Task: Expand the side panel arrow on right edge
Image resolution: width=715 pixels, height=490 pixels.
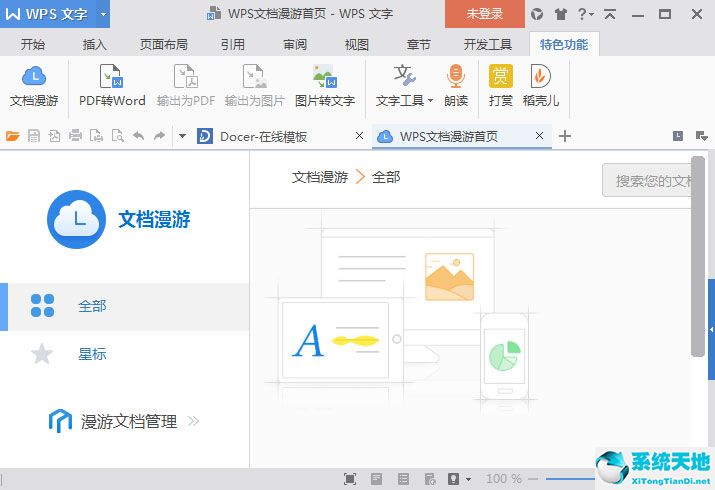Action: click(x=711, y=329)
